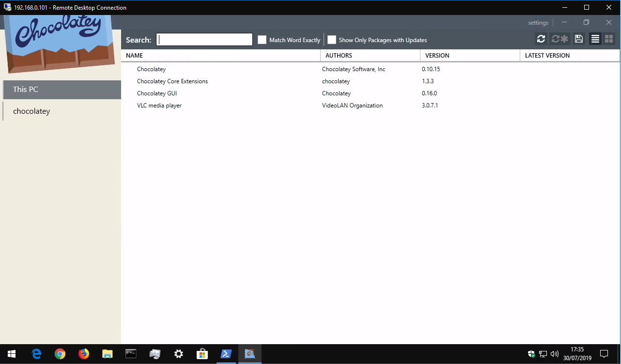Select This PC source
Image resolution: width=621 pixels, height=364 pixels.
tap(62, 90)
